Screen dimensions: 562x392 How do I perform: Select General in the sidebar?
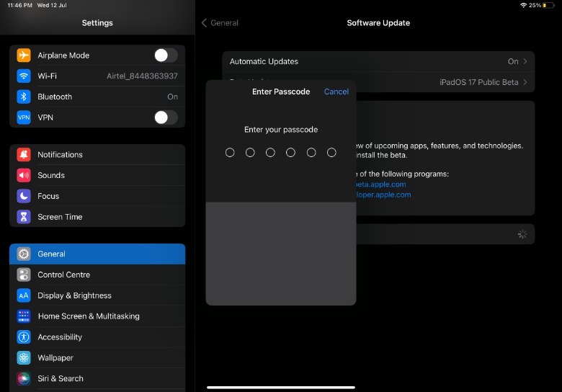97,254
